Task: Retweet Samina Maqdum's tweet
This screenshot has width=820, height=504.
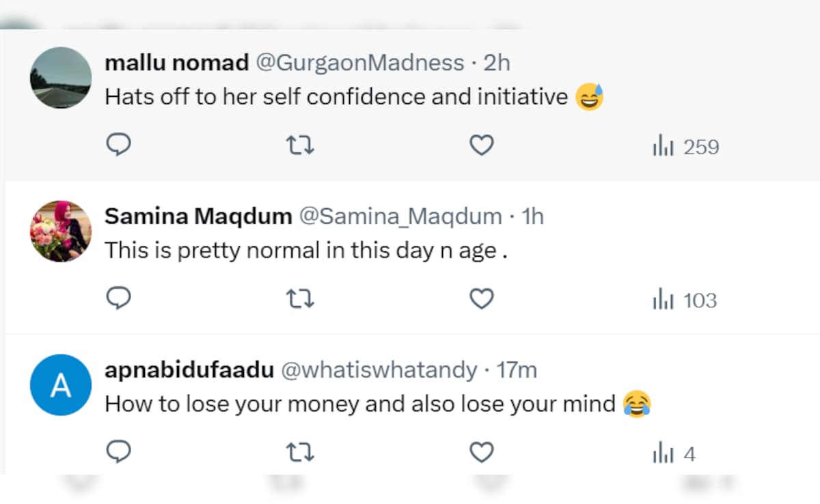Action: (299, 298)
